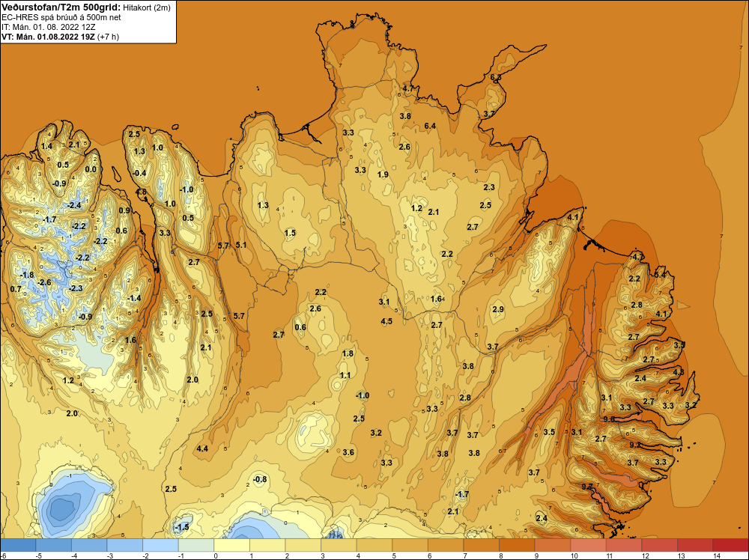Image resolution: width=749 pixels, height=560 pixels.
Task: Click the temperature value -1.8 on the map
Action: 27,275
